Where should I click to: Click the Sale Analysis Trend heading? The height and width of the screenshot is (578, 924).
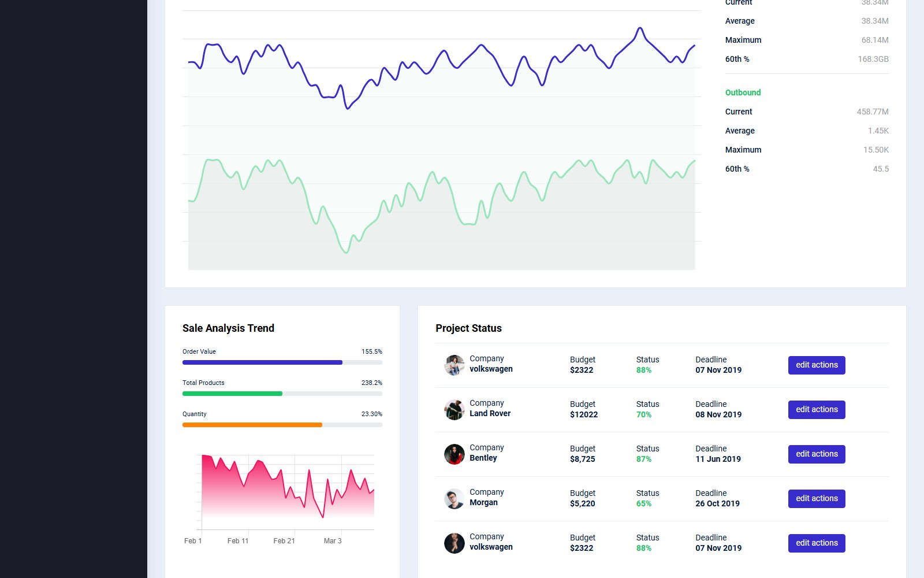(228, 328)
